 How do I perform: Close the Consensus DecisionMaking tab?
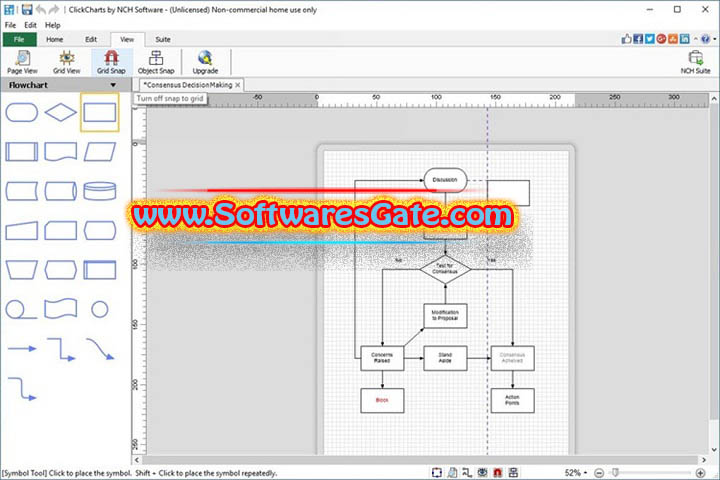(x=237, y=85)
